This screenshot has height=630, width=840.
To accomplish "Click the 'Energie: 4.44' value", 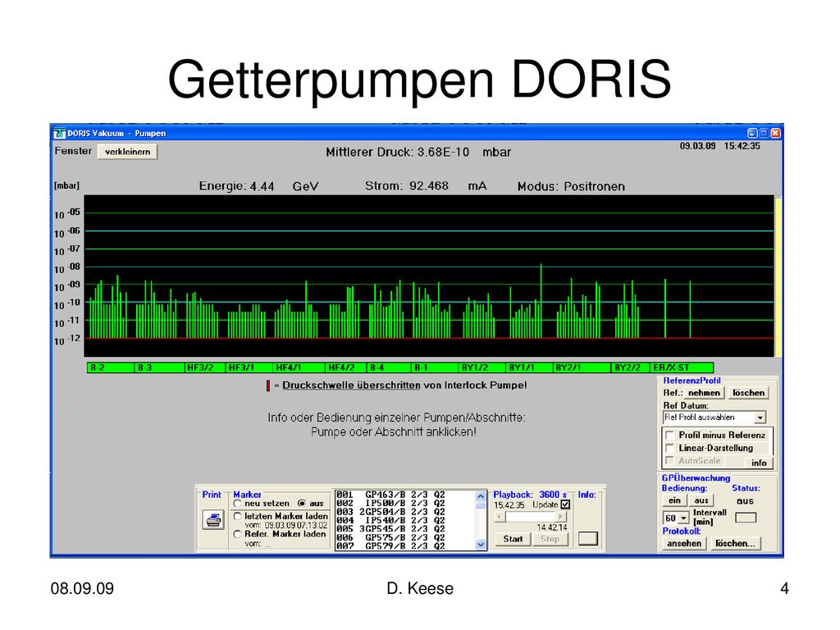I will tap(236, 186).
